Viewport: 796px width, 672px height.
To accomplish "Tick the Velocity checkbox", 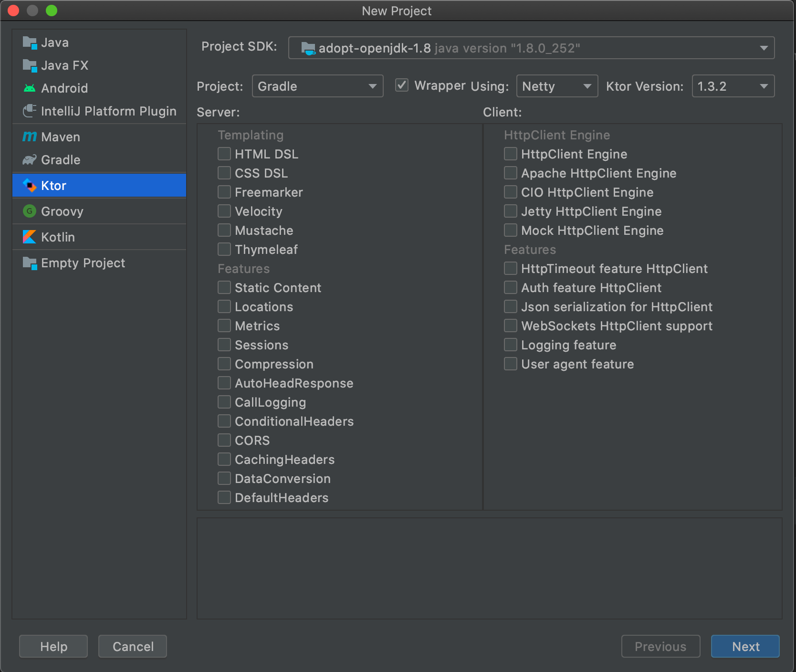I will tap(224, 211).
